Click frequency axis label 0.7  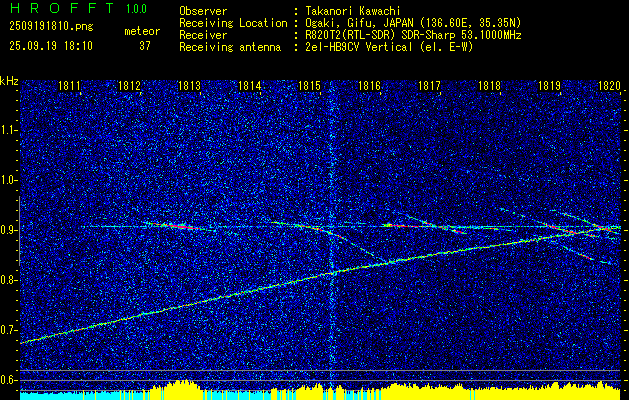point(9,330)
